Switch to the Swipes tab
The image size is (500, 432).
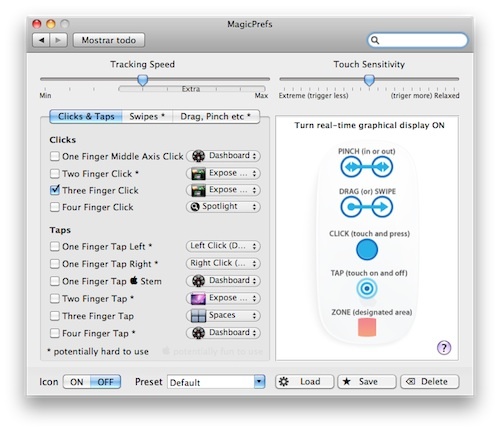pos(147,116)
